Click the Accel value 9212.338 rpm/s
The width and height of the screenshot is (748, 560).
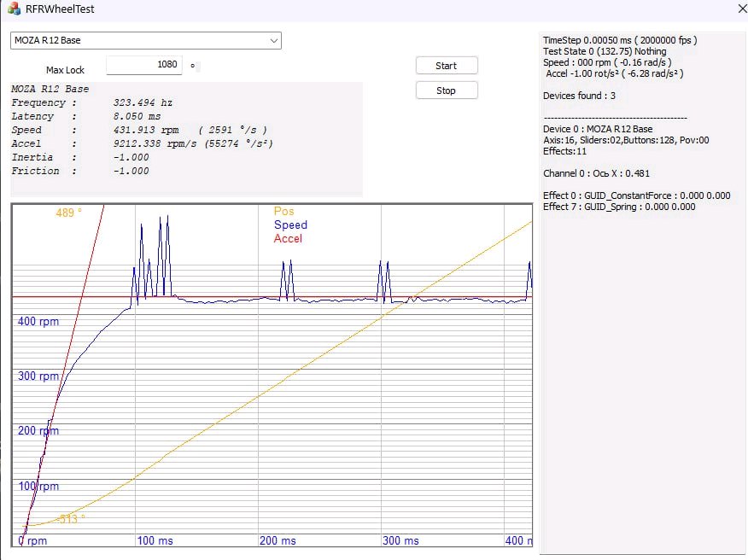click(x=155, y=143)
